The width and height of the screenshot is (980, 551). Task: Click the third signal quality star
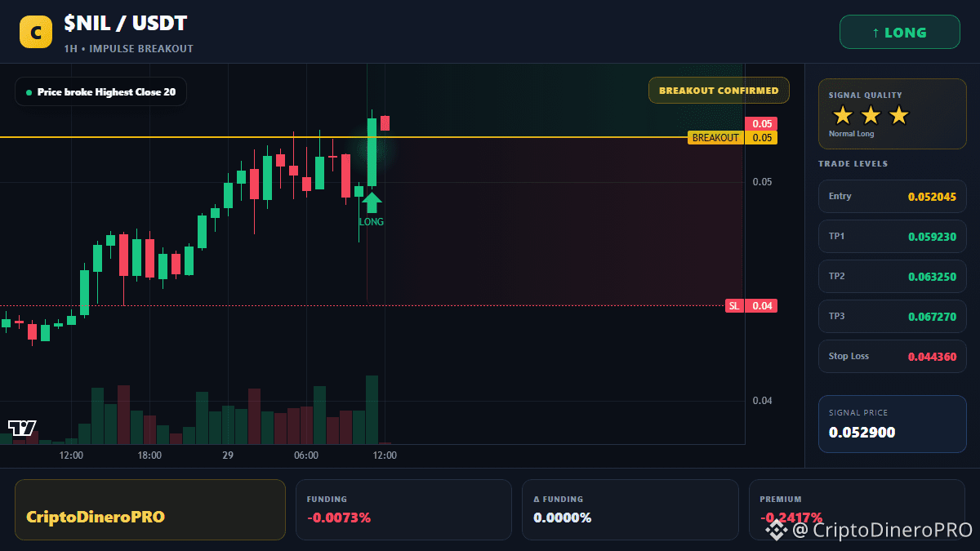tap(898, 115)
